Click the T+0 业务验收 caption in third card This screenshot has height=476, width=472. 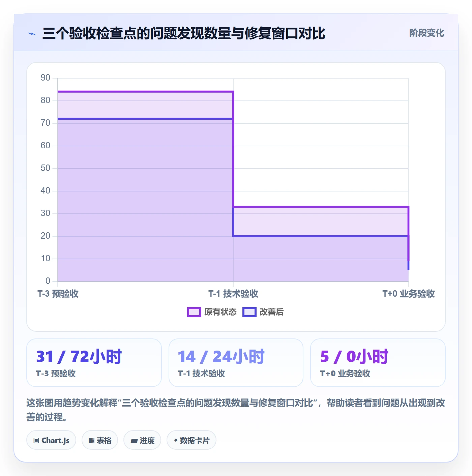(345, 374)
